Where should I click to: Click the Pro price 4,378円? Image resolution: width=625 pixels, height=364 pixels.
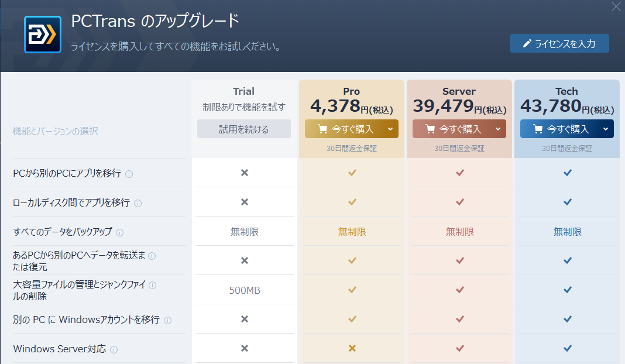click(352, 107)
